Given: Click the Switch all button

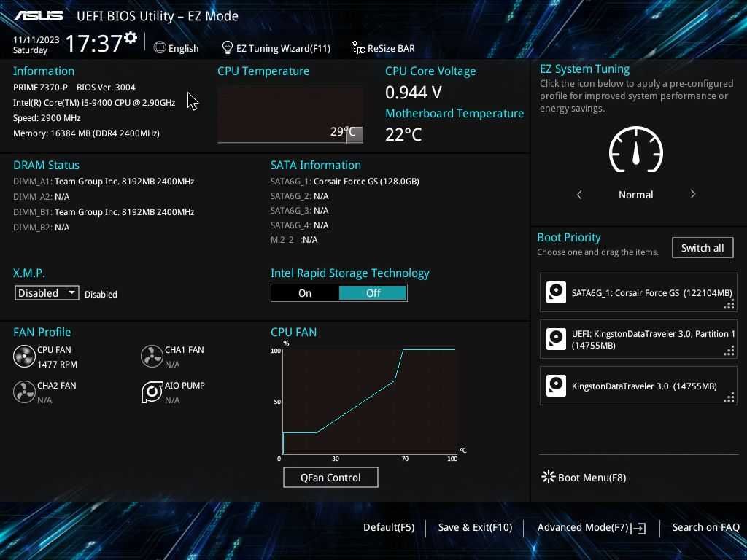Looking at the screenshot, I should pos(703,248).
